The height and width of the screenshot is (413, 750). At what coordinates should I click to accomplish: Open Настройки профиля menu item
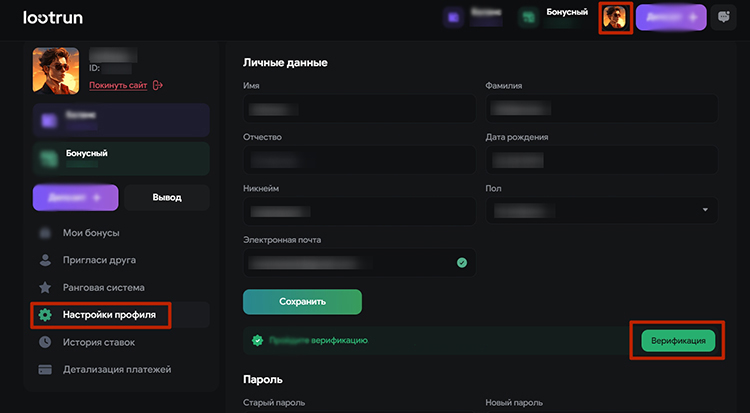coord(121,315)
